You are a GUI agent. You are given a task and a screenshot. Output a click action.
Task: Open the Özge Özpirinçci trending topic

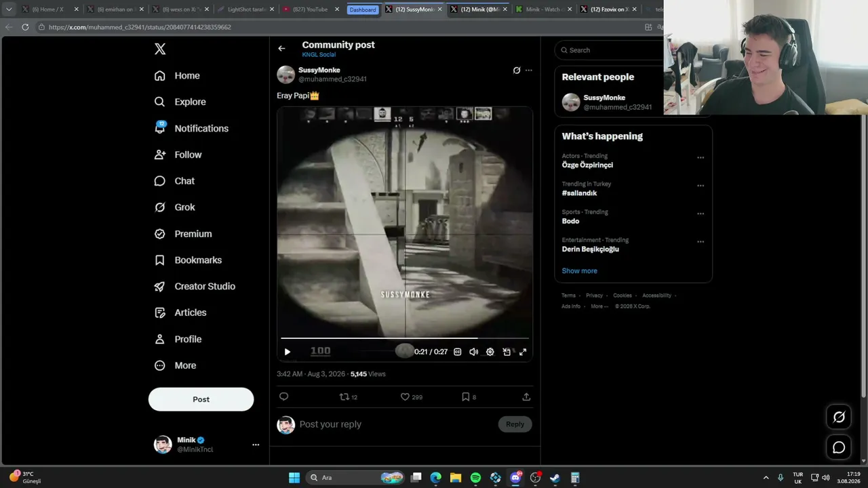coord(587,165)
